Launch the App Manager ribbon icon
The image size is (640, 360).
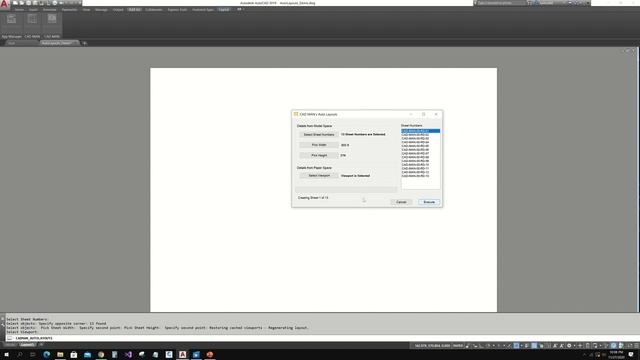[x=11, y=19]
